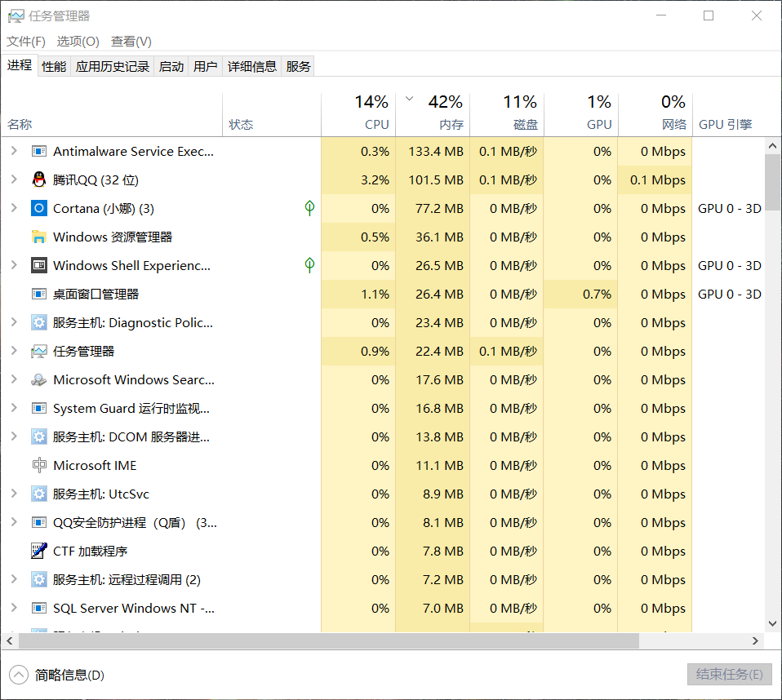Switch to the 性能 tab
The width and height of the screenshot is (782, 700).
(x=54, y=66)
